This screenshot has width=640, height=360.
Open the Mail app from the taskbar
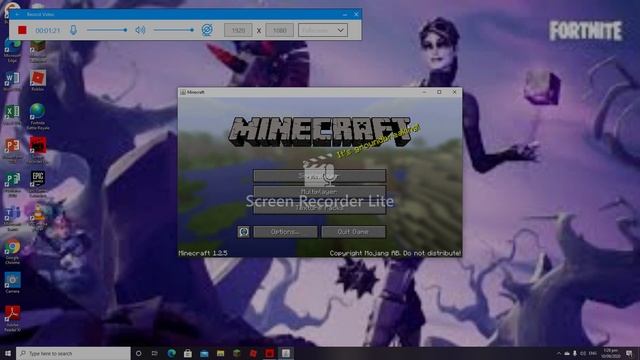[204, 353]
